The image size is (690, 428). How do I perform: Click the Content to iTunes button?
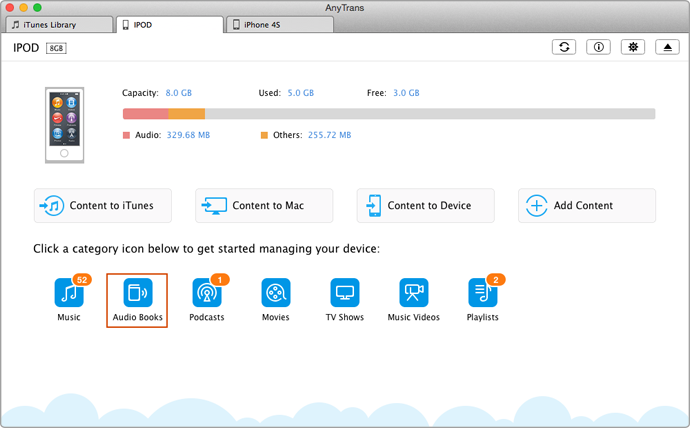click(103, 205)
